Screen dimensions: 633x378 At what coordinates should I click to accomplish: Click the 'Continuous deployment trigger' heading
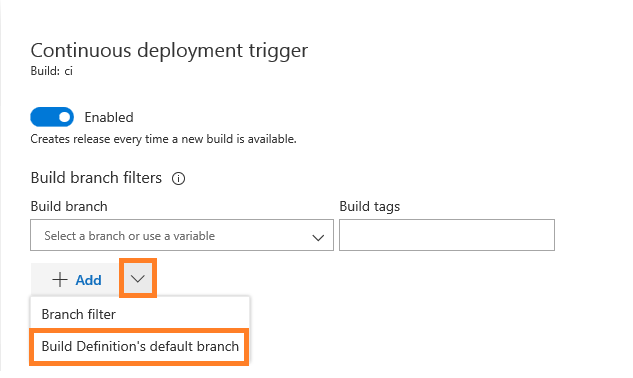pos(169,51)
